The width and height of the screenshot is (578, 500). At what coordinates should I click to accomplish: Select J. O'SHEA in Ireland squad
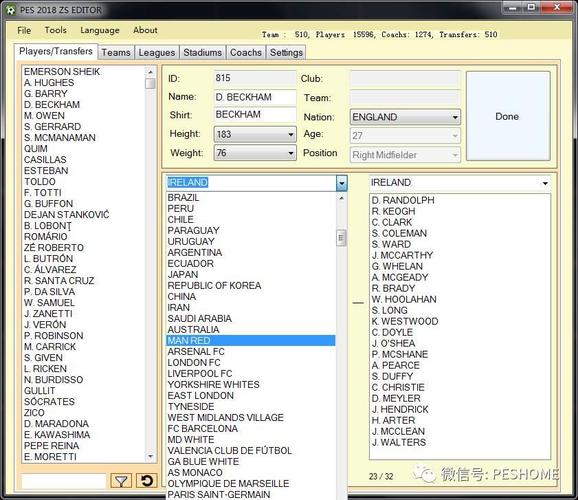coord(460,343)
